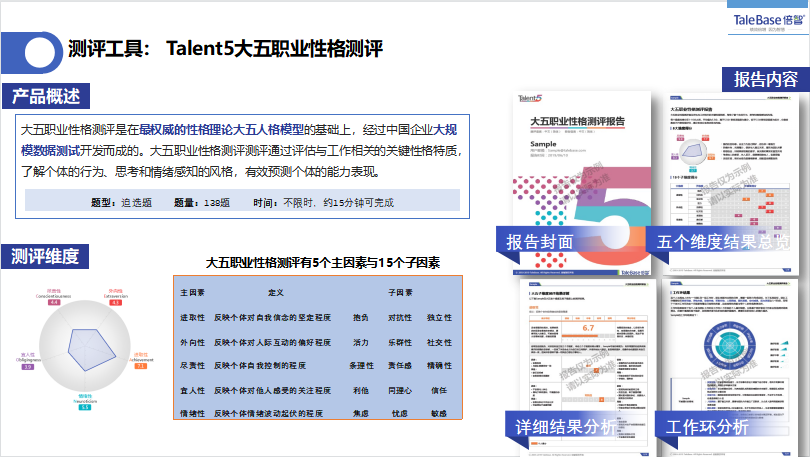Click the 尽责性 row label

coord(192,366)
